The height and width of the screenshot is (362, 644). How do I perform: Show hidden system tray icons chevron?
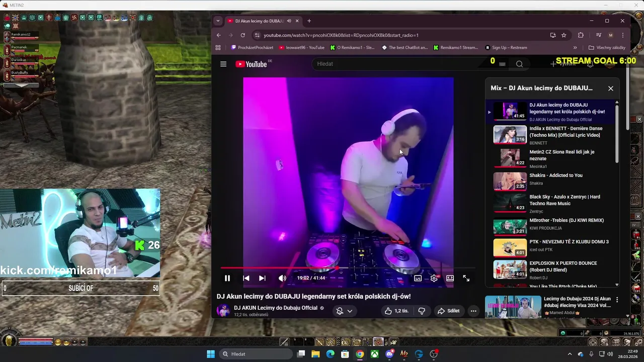tap(570, 354)
